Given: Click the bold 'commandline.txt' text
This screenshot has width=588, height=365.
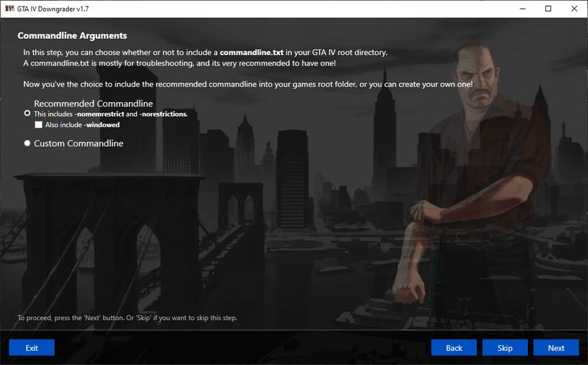Looking at the screenshot, I should pyautogui.click(x=251, y=52).
